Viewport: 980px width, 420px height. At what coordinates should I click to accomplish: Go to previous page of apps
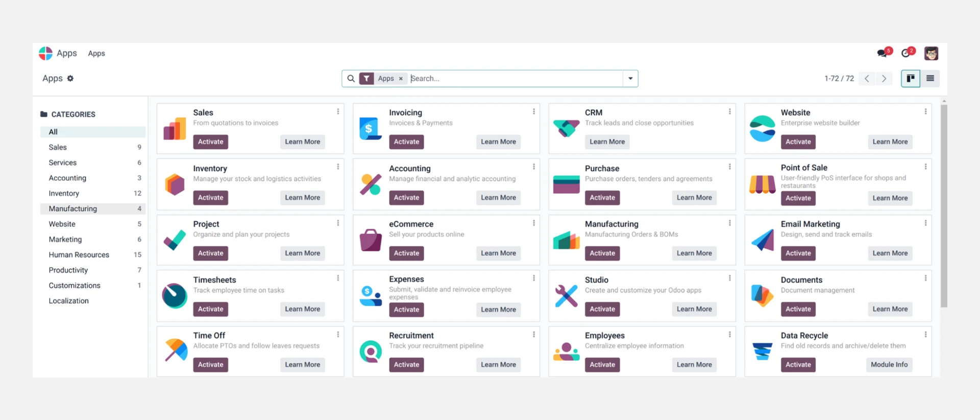867,79
